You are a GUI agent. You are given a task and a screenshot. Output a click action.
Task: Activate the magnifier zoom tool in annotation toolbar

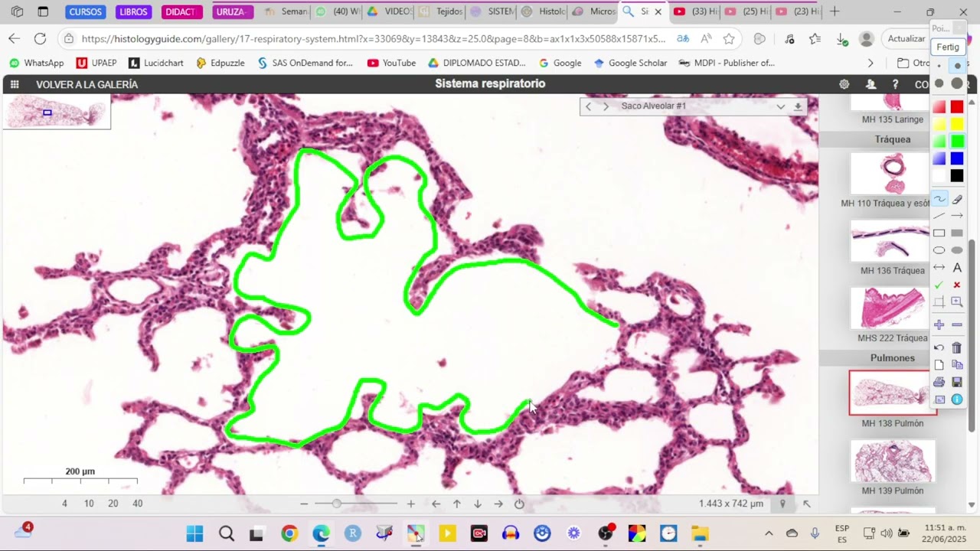pos(957,302)
